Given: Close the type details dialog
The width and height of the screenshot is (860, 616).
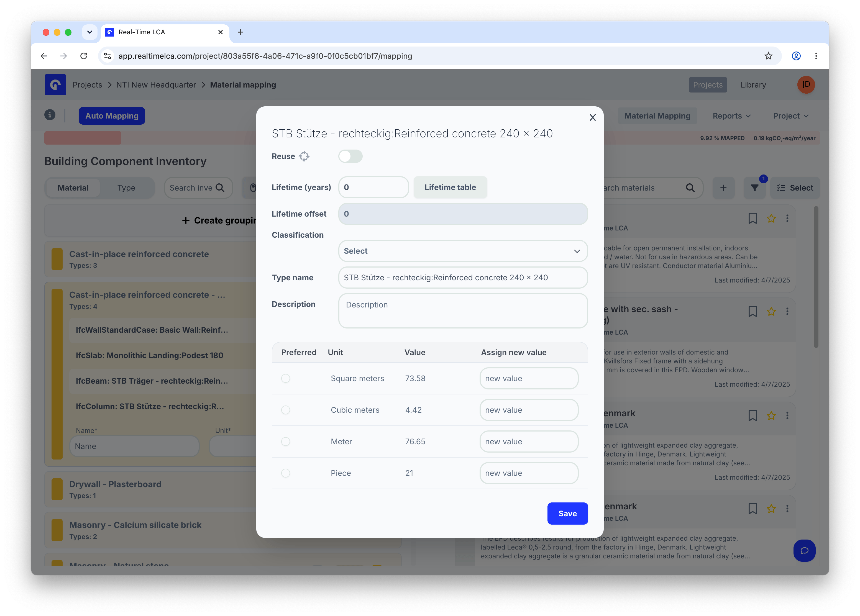Looking at the screenshot, I should tap(593, 117).
